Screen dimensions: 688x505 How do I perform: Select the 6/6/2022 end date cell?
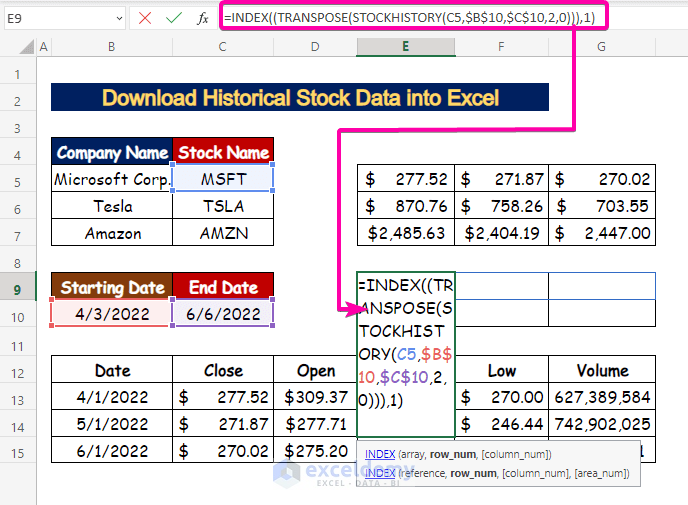[x=223, y=313]
